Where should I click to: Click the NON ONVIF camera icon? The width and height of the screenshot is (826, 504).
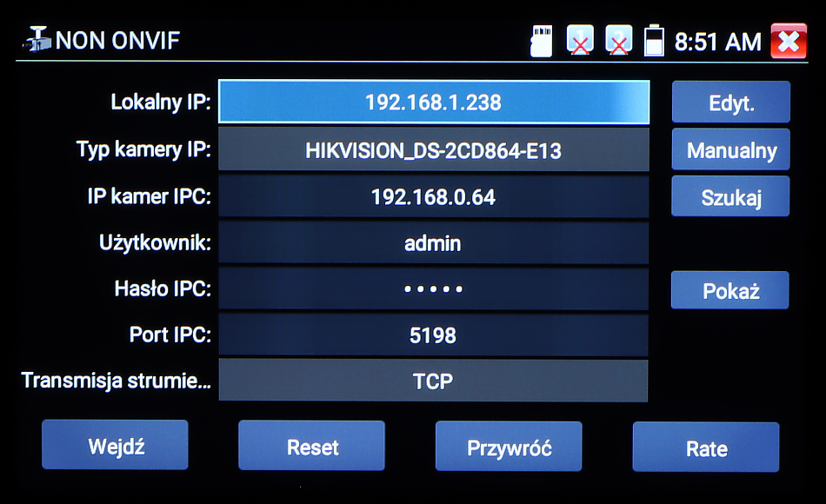pos(36,40)
